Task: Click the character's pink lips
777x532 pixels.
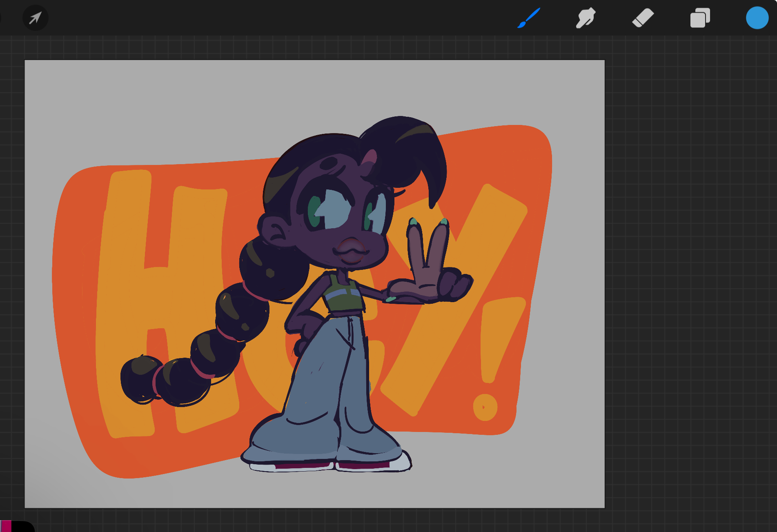Action: tap(351, 250)
